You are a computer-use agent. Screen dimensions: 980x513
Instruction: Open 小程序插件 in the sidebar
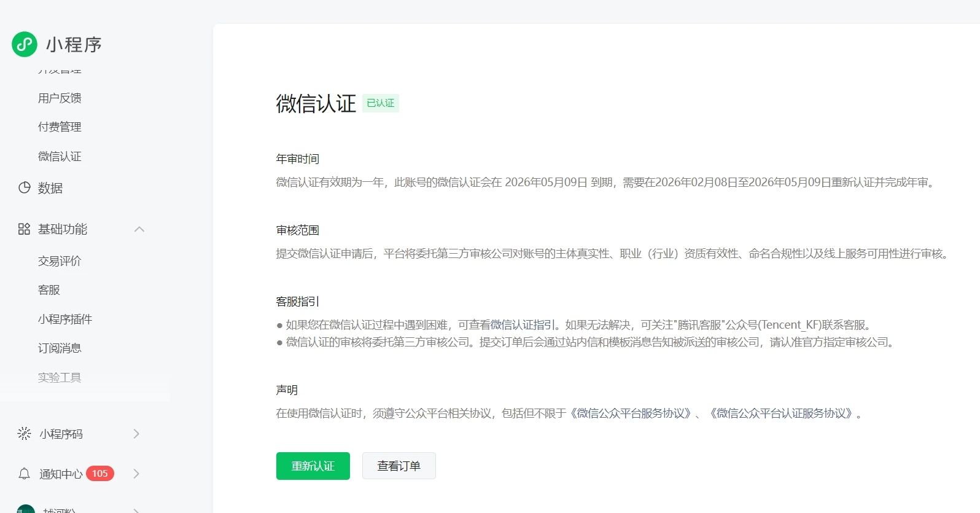click(65, 319)
